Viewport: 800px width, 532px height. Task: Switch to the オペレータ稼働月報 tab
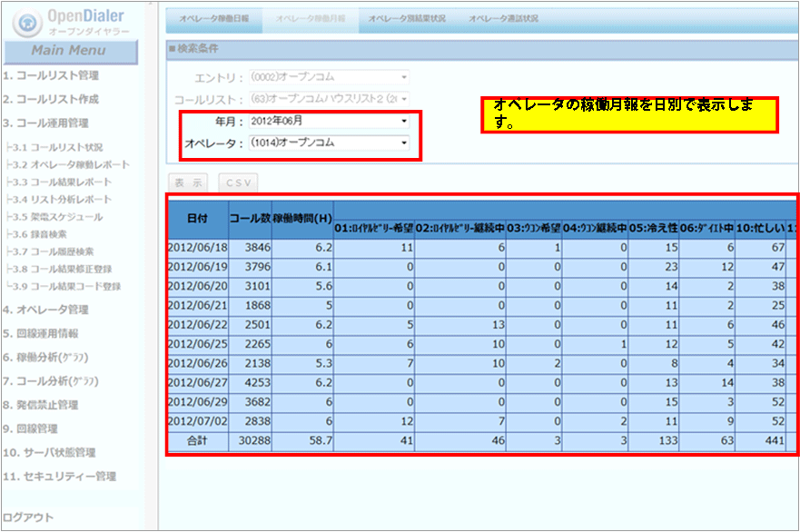tap(311, 19)
